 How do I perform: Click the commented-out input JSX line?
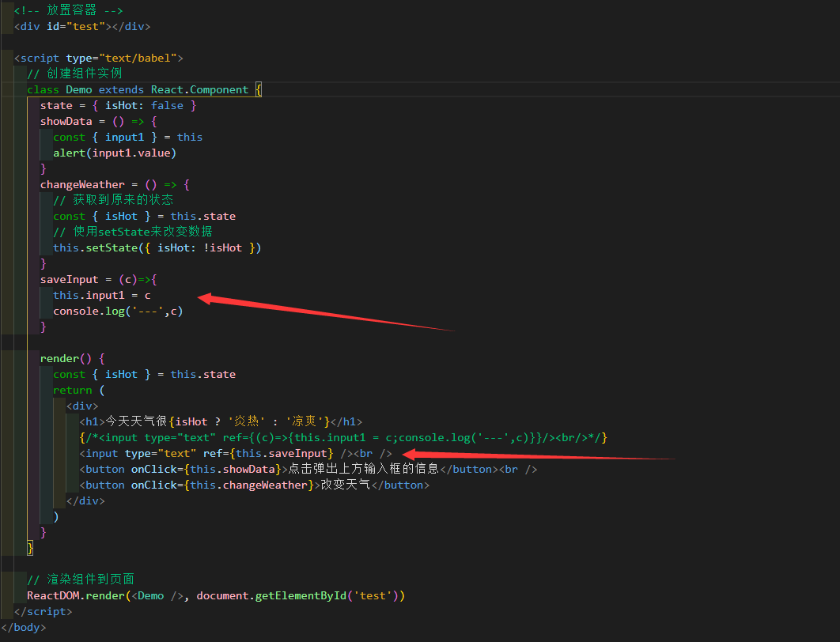(x=343, y=437)
